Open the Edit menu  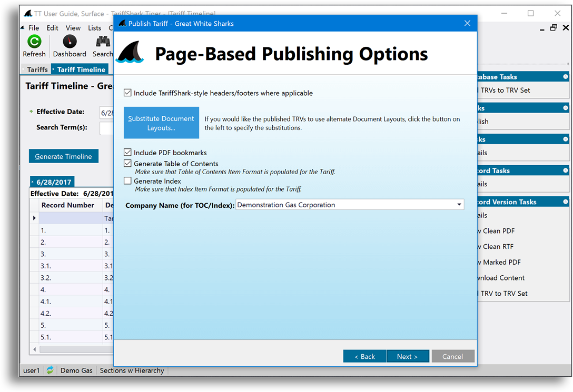tap(52, 28)
